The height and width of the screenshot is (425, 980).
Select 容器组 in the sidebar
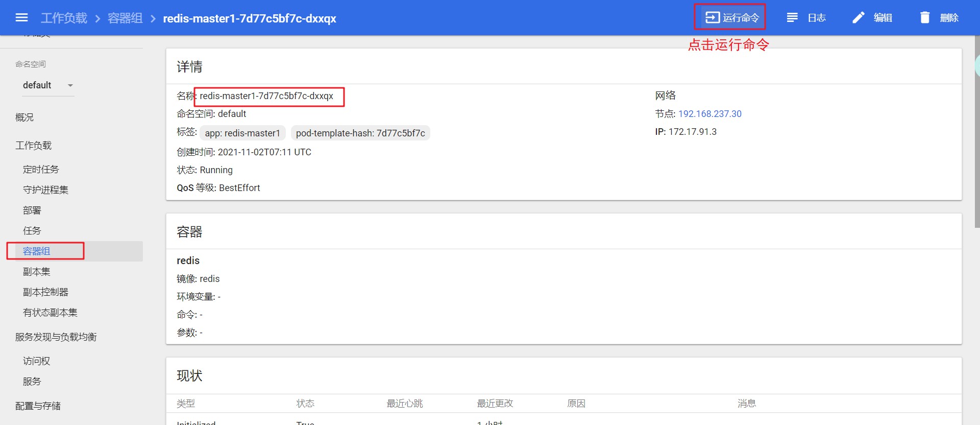37,251
